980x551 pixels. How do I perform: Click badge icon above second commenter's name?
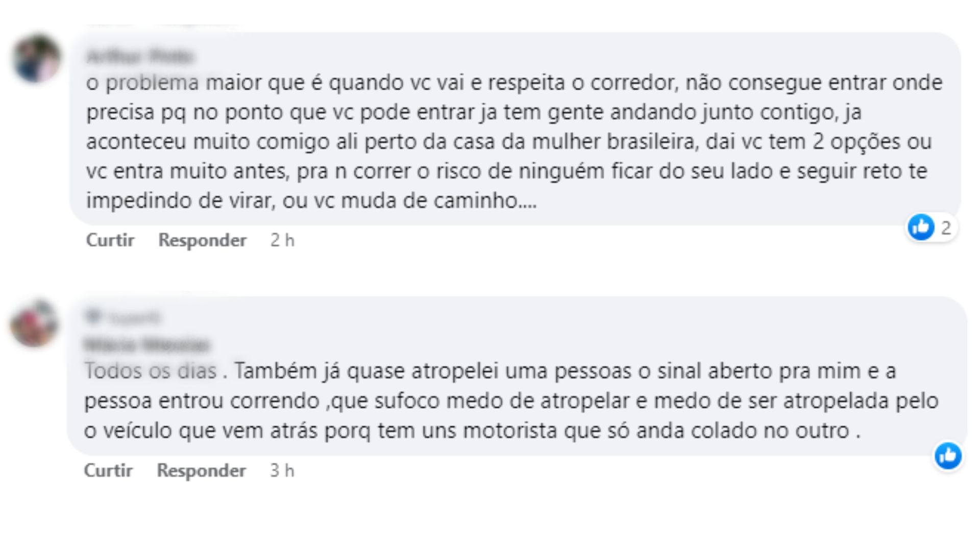click(x=93, y=317)
